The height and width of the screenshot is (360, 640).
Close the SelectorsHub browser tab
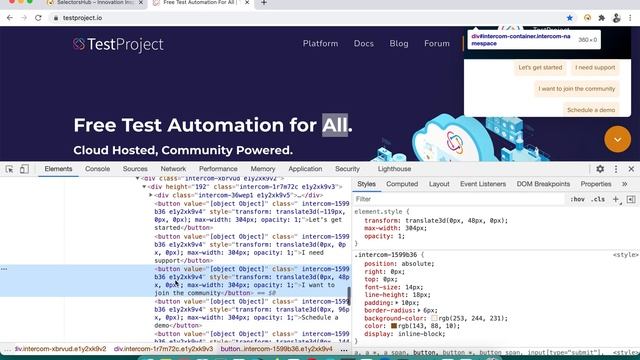[141, 3]
